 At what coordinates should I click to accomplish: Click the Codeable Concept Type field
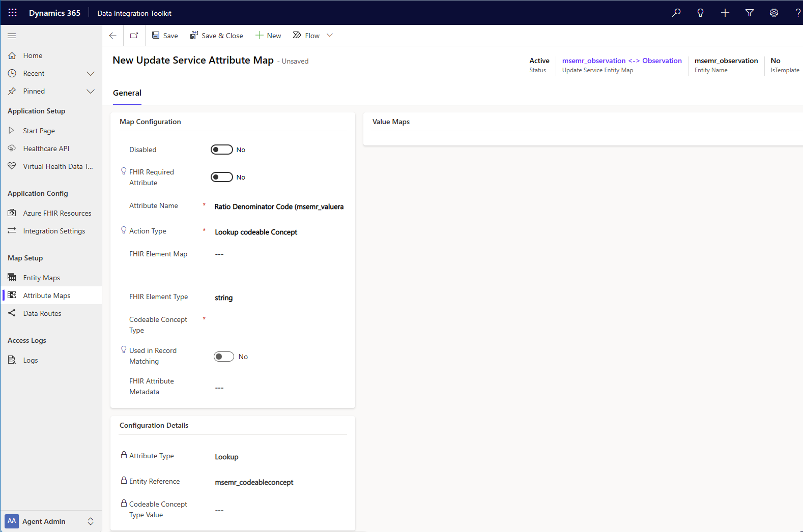(279, 324)
